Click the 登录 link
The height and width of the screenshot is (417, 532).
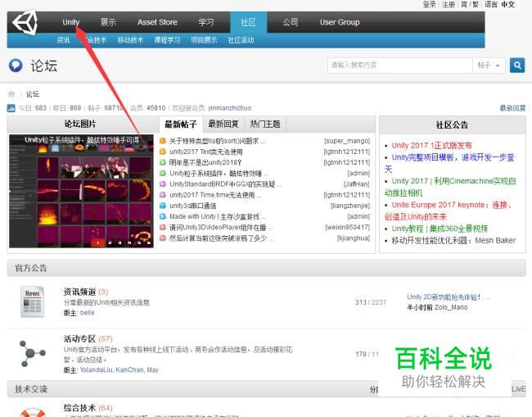pos(429,5)
